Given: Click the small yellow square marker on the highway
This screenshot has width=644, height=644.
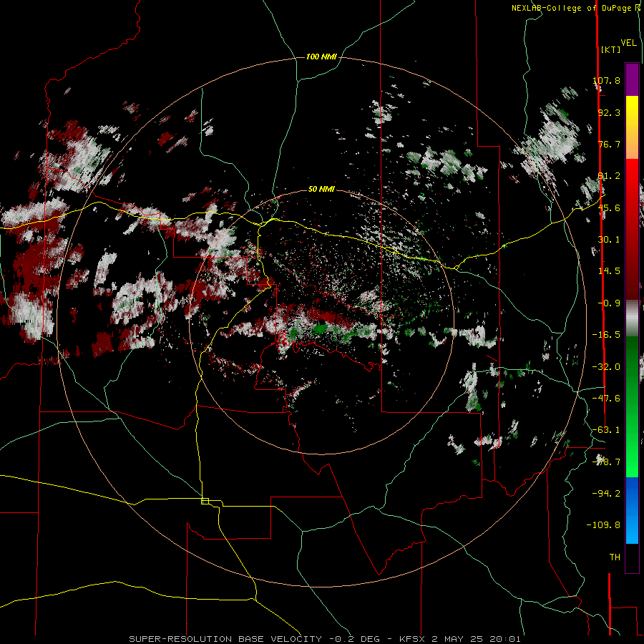Looking at the screenshot, I should 205,501.
